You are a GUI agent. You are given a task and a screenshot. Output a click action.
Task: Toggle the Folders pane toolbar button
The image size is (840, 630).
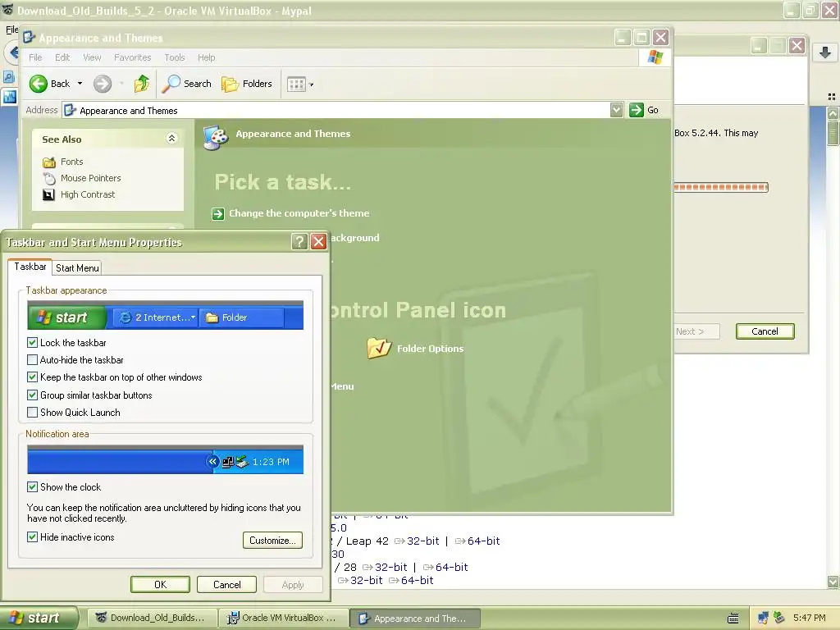tap(247, 84)
